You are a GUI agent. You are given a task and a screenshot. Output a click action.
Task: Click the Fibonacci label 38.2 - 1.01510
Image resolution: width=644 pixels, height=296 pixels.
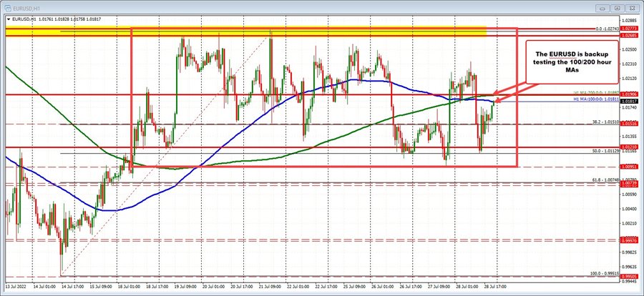[x=606, y=122]
